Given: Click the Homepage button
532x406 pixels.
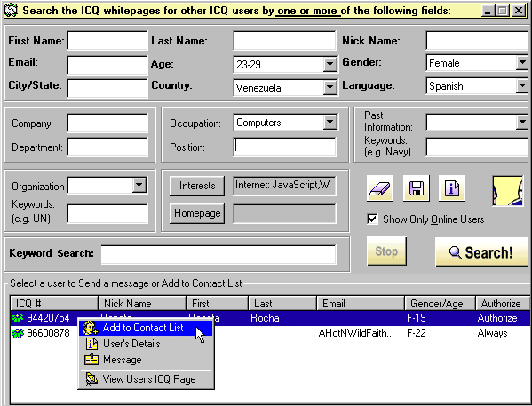Looking at the screenshot, I should tap(197, 213).
